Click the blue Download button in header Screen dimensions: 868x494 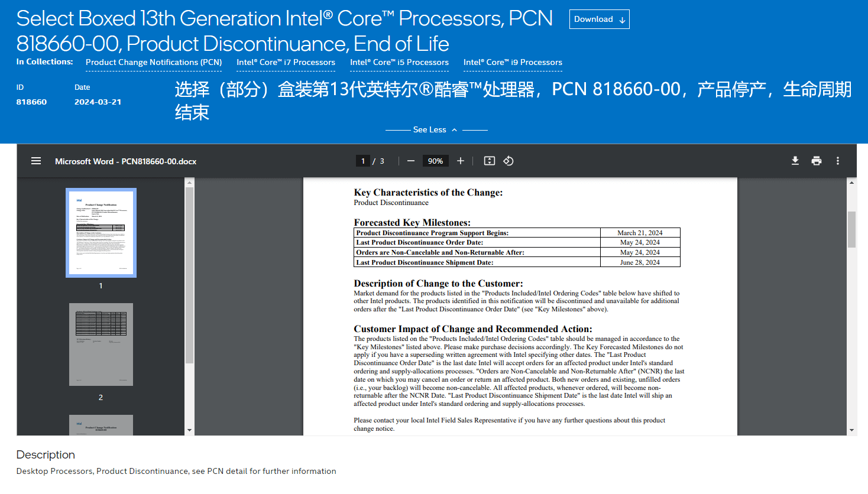pos(599,19)
